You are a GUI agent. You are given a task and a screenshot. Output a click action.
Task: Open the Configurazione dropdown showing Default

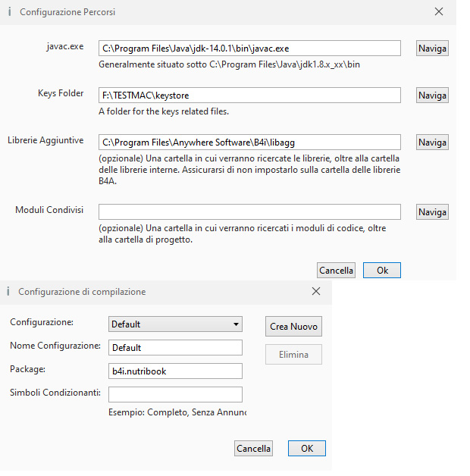(175, 324)
